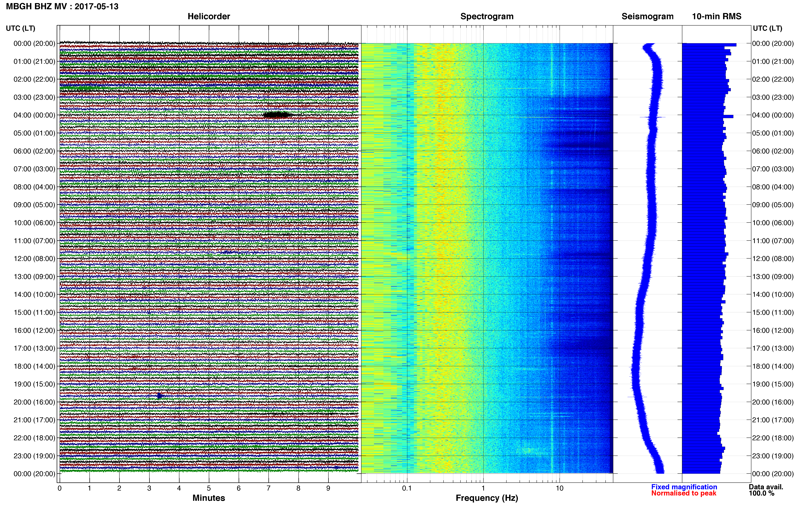The height and width of the screenshot is (508, 812).
Task: Click the left-axis time label "08:00 (04:00)"
Action: 34,187
